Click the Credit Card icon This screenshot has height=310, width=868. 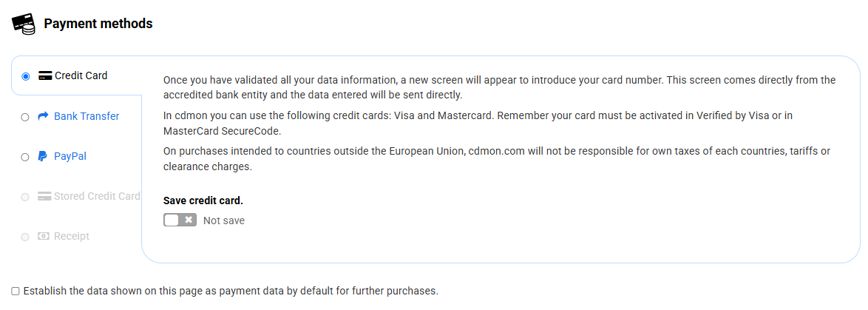pos(44,75)
